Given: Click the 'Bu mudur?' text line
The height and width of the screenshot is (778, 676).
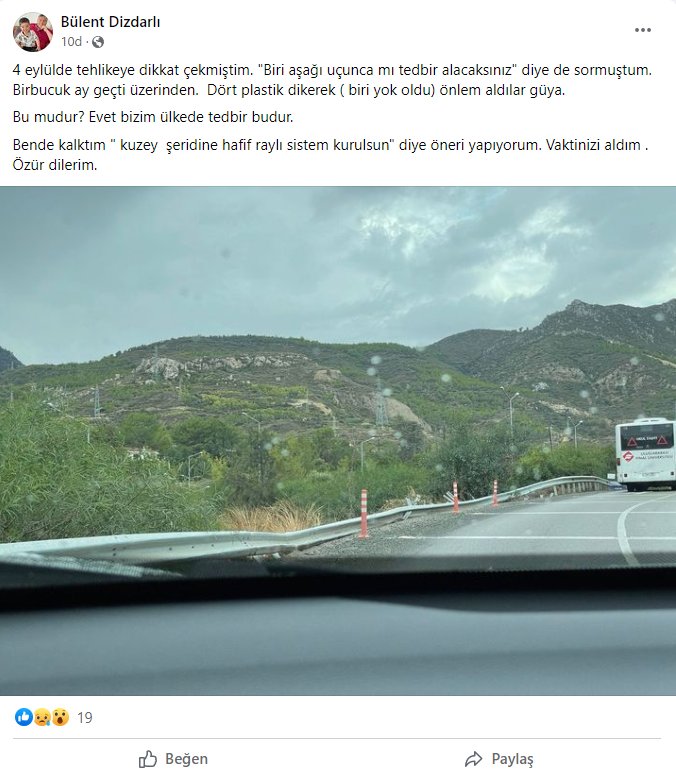Looking at the screenshot, I should click(x=153, y=117).
